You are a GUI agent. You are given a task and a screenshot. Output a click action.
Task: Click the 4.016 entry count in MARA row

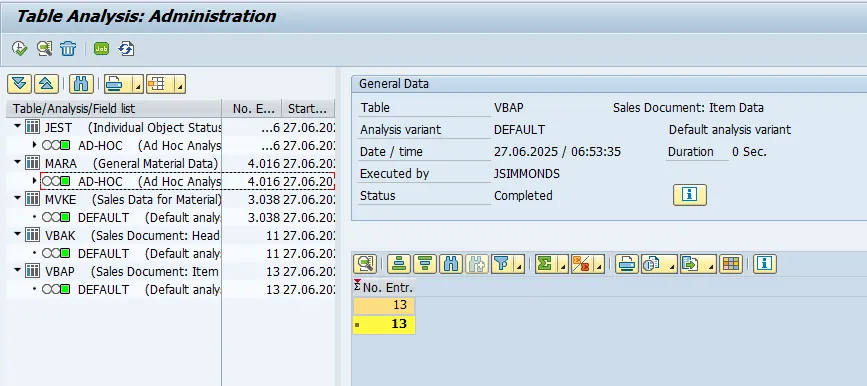coord(264,164)
